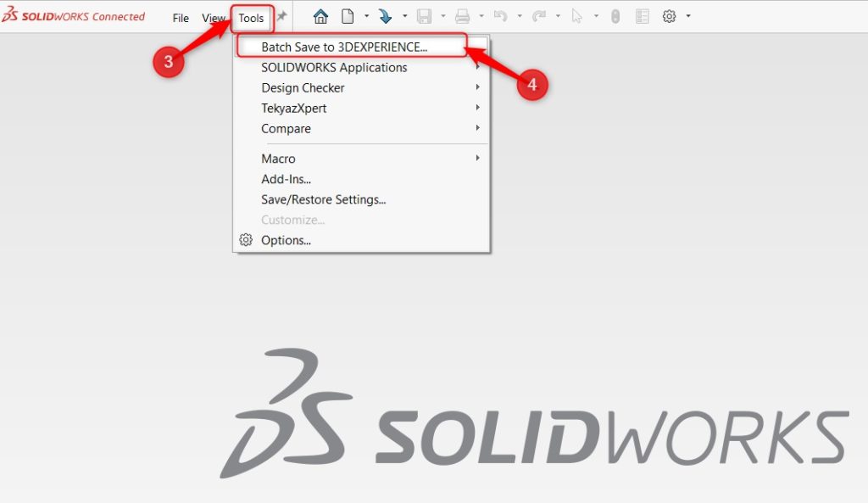The width and height of the screenshot is (868, 503).
Task: Select Add-Ins... from the Tools menu
Action: pyautogui.click(x=361, y=179)
